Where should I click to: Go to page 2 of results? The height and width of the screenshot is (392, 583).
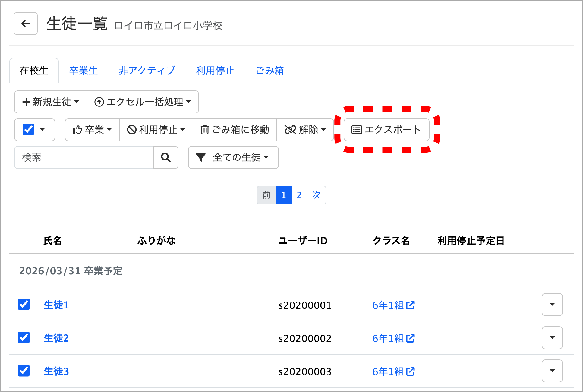pos(299,195)
